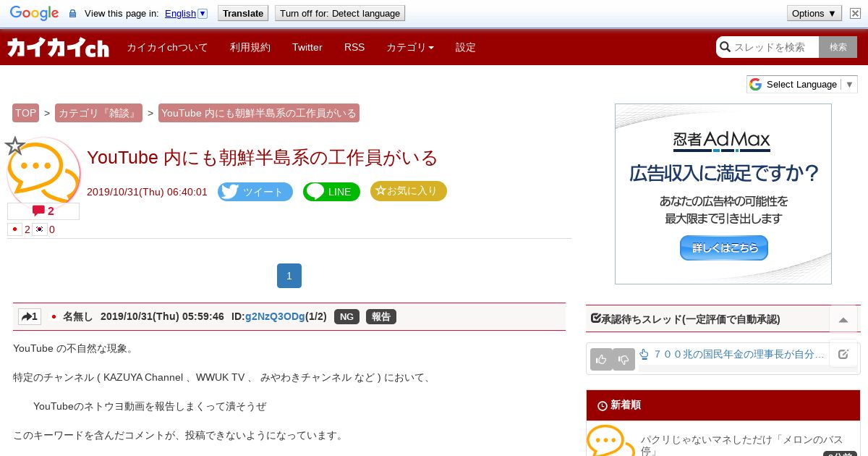This screenshot has width=868, height=456.
Task: Click the Translate button in Google bar
Action: (x=243, y=13)
